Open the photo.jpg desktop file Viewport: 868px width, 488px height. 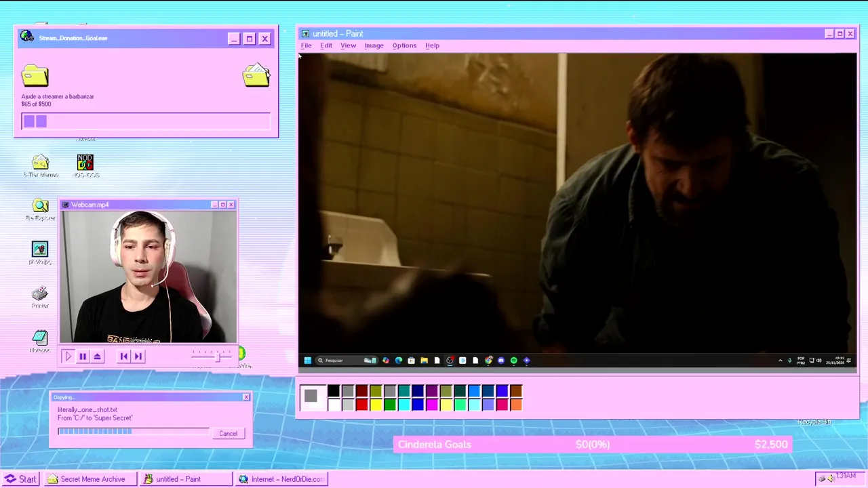[40, 252]
